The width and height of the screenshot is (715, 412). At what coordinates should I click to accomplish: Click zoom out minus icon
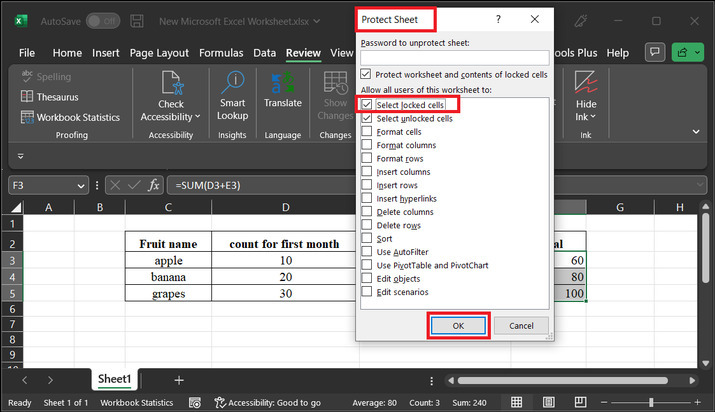pyautogui.click(x=604, y=402)
